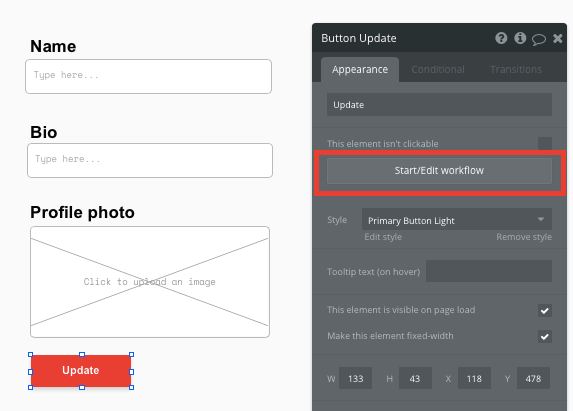Viewport: 573px width, 411px height.
Task: Click the Bio input field
Action: pyautogui.click(x=150, y=160)
